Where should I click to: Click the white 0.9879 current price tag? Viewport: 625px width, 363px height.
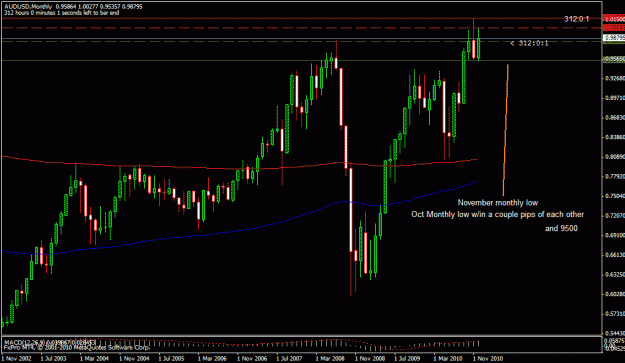(613, 38)
